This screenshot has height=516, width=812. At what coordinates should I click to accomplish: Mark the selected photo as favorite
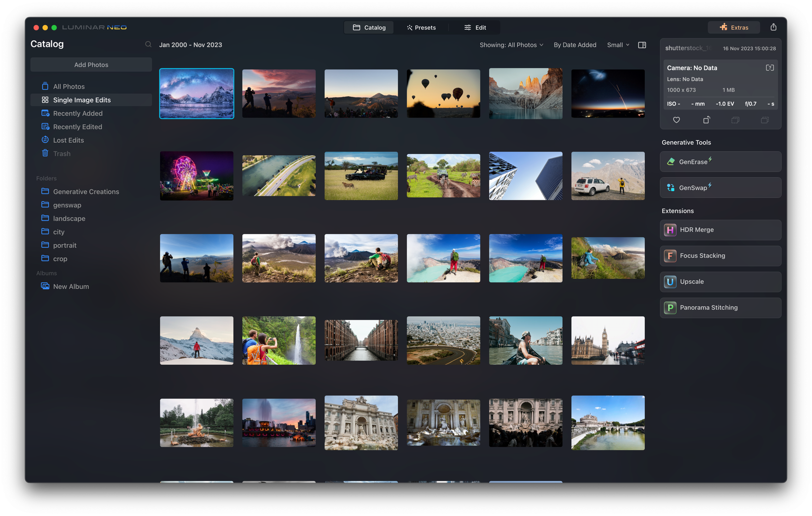[x=676, y=120]
